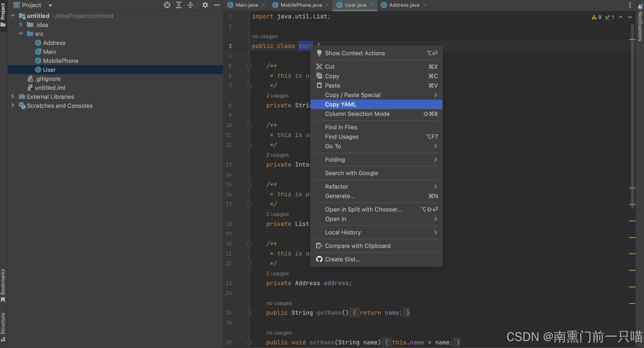
Task: Click Open in Split with Chooser...
Action: (376, 209)
